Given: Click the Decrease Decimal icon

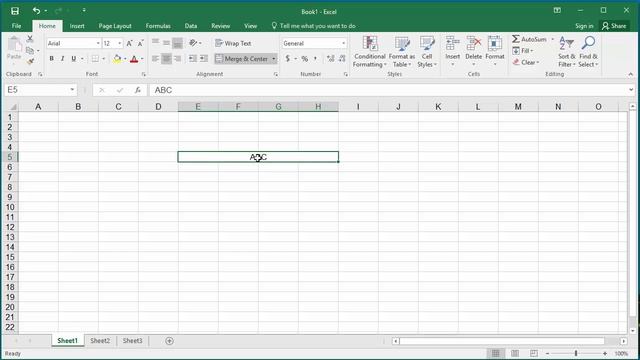Looking at the screenshot, I should pyautogui.click(x=342, y=59).
